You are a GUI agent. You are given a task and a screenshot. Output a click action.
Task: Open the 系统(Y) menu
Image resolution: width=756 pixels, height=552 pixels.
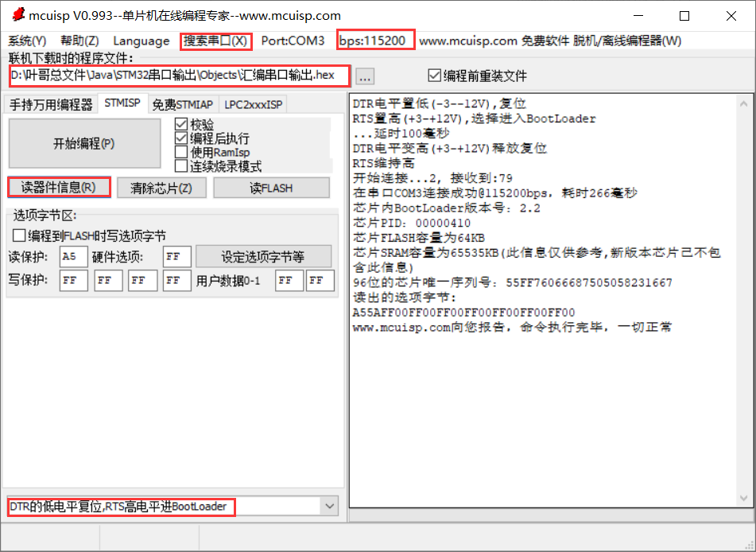point(25,41)
